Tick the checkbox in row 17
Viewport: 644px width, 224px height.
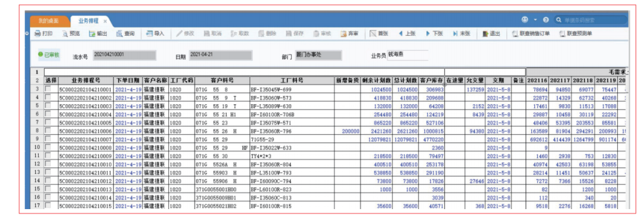(x=48, y=206)
